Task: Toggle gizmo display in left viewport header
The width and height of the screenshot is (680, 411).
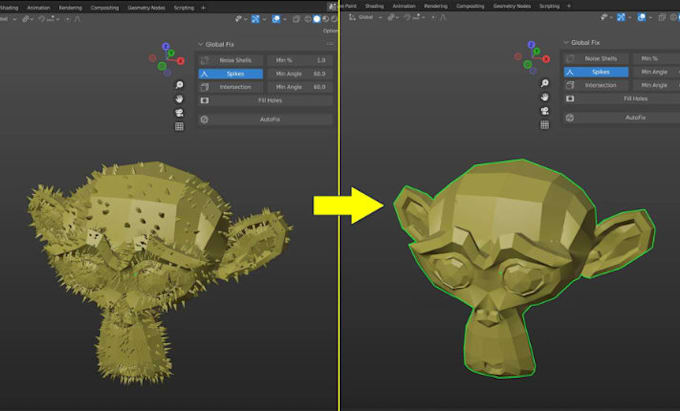Action: pyautogui.click(x=255, y=19)
